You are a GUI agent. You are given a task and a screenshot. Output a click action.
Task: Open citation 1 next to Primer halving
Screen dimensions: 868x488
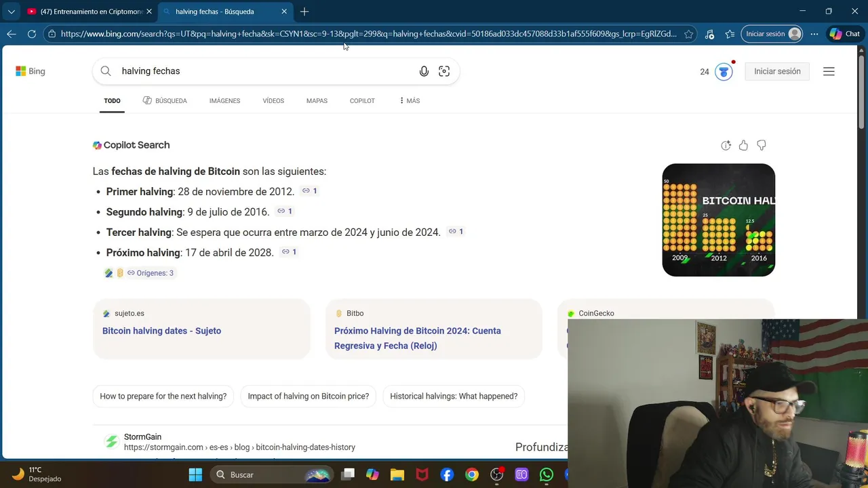click(309, 191)
